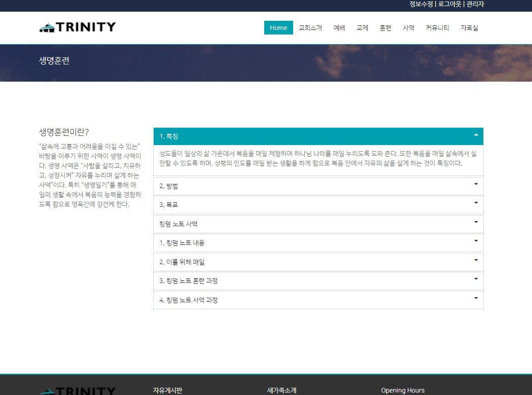Click the down arrow on 2. 방법
532x395 pixels.
tap(476, 184)
